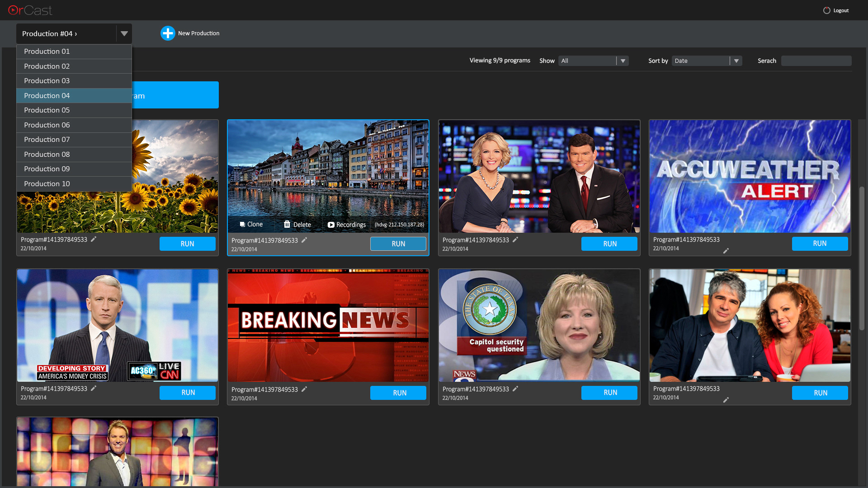Edit name of the AccuWeather Alert program
Image resolution: width=868 pixels, height=488 pixels.
pyautogui.click(x=726, y=251)
